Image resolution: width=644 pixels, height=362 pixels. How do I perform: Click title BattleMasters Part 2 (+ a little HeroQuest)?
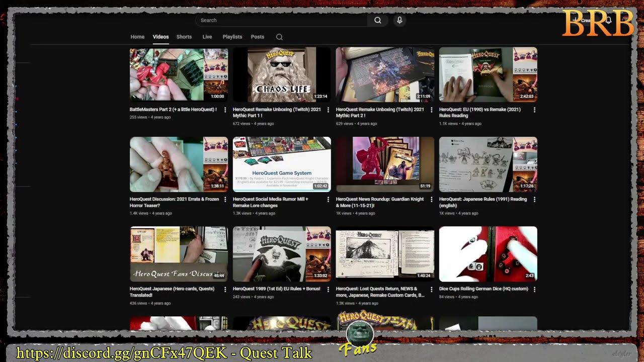pyautogui.click(x=173, y=109)
